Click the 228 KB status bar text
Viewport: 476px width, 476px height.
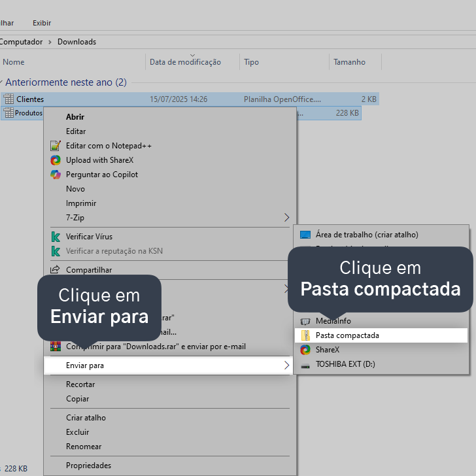[16, 469]
